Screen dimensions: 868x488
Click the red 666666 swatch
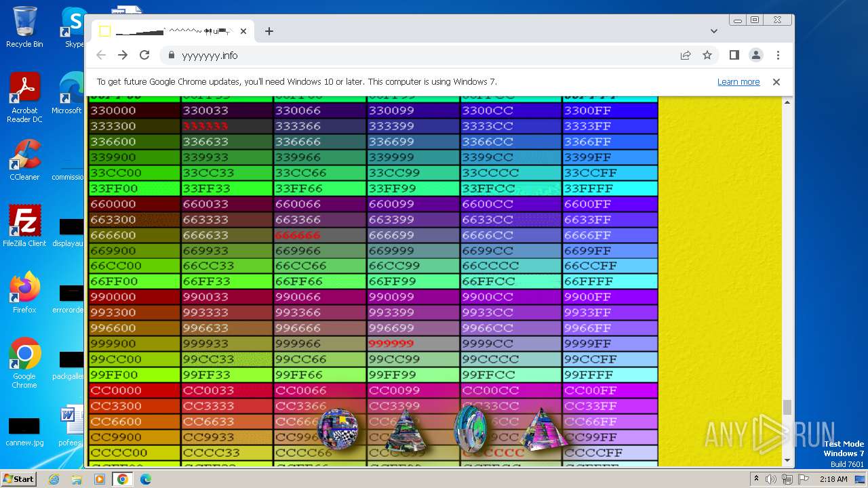click(x=320, y=235)
